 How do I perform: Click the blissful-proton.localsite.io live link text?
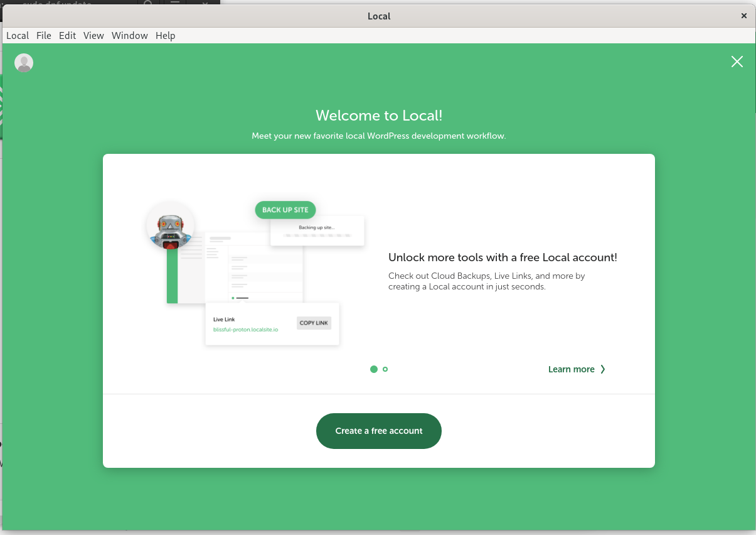tap(245, 329)
